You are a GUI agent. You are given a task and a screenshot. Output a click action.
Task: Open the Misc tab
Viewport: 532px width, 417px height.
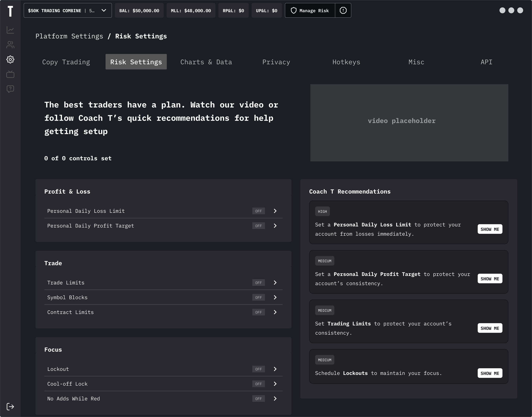416,62
